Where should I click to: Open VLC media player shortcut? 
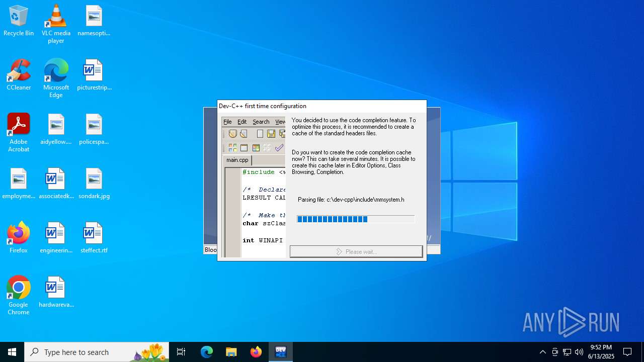[x=56, y=24]
